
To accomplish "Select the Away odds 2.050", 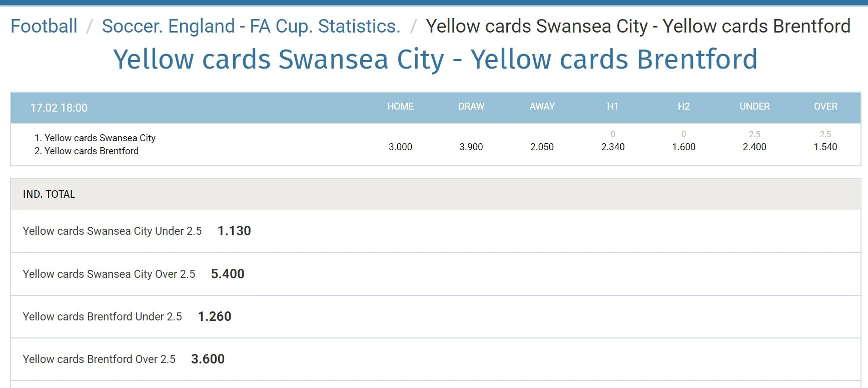I will pos(542,147).
